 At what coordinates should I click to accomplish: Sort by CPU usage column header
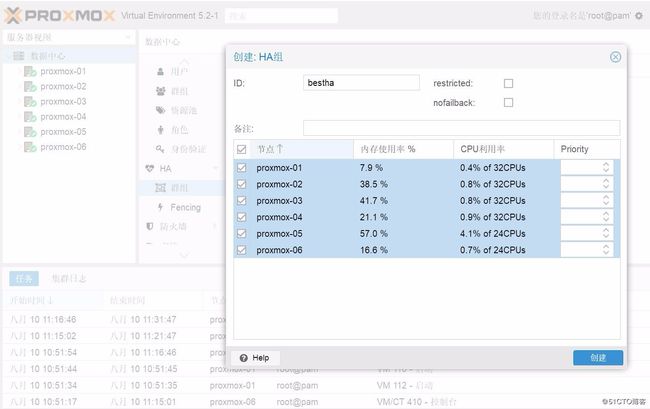504,149
